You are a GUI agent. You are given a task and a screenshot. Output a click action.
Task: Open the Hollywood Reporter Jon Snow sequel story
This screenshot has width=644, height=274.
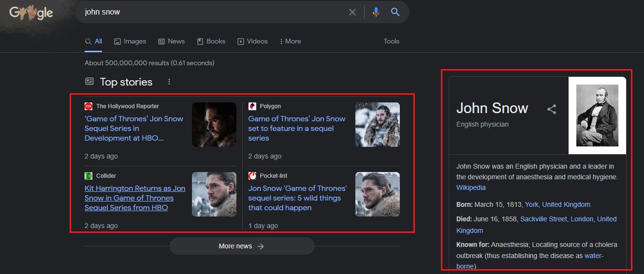click(x=134, y=129)
